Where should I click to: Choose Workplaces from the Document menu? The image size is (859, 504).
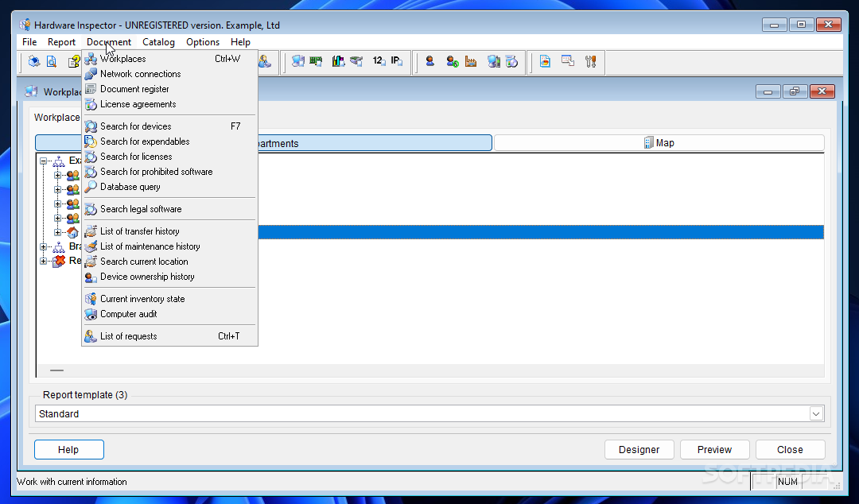coord(170,59)
